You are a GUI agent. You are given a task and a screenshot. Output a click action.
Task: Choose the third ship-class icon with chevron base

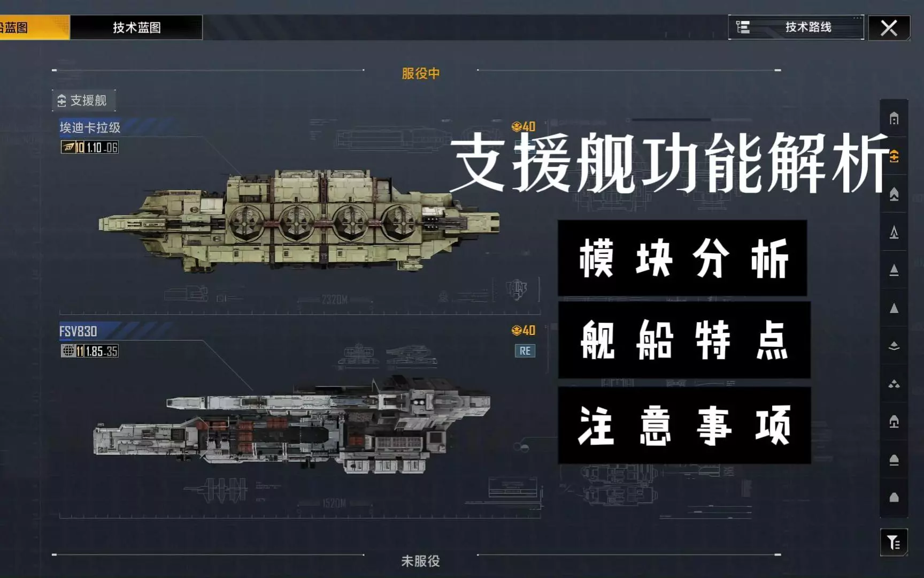tap(894, 194)
